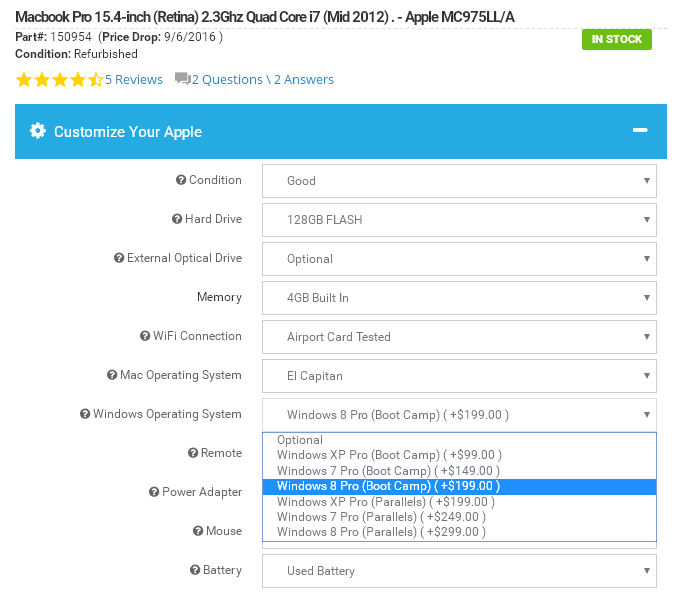681x592 pixels.
Task: Click the Macbook Pro product title
Action: tap(265, 17)
